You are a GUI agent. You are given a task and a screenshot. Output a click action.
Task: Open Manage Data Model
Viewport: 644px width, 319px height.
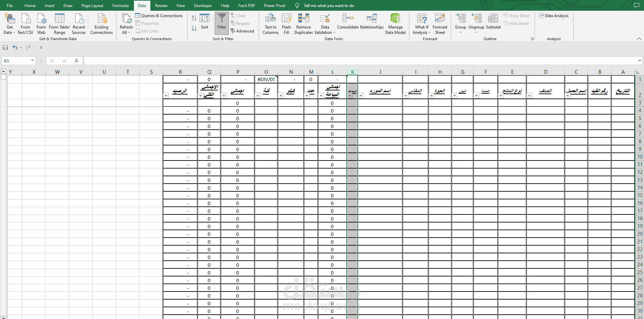pos(395,24)
